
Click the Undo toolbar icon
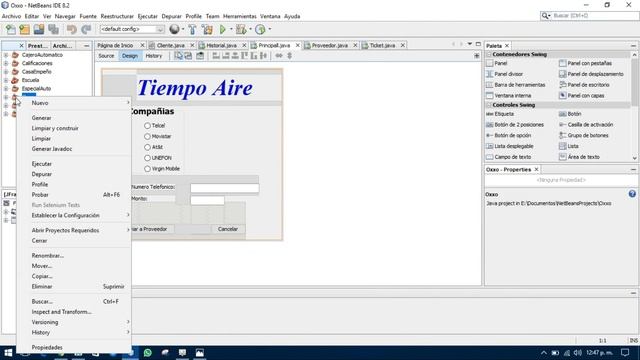coord(72,29)
